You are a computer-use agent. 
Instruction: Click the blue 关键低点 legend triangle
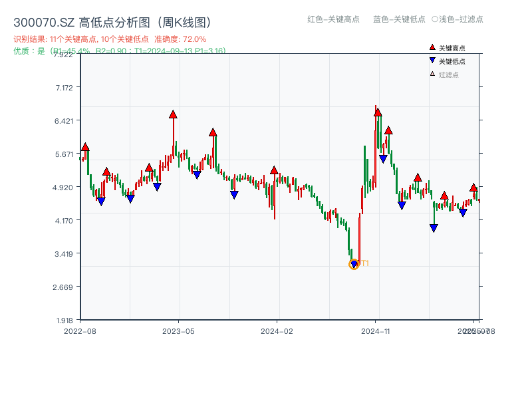click(x=432, y=61)
